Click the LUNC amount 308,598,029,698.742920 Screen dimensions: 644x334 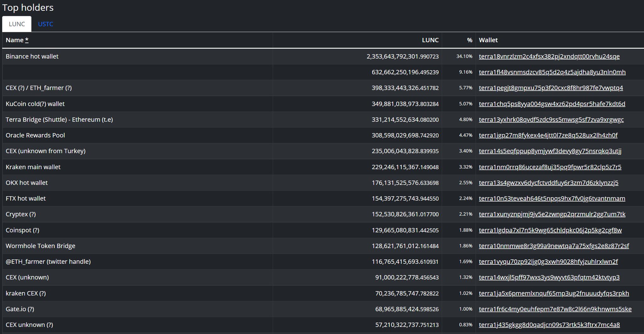405,135
